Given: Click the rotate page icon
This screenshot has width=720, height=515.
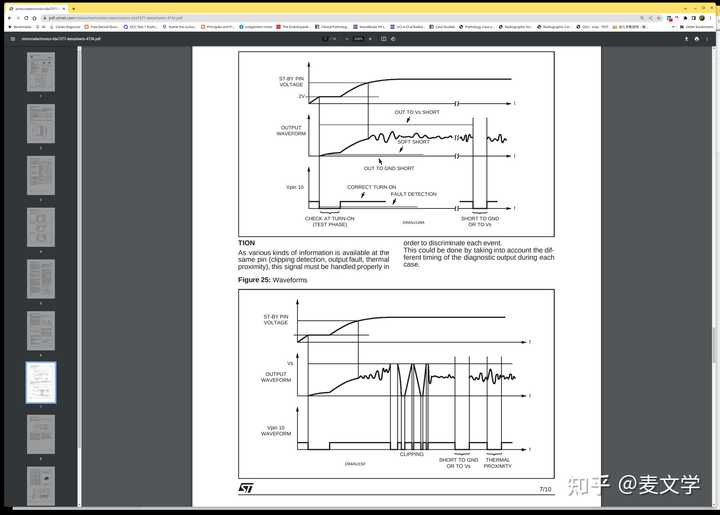Looking at the screenshot, I should pos(393,39).
